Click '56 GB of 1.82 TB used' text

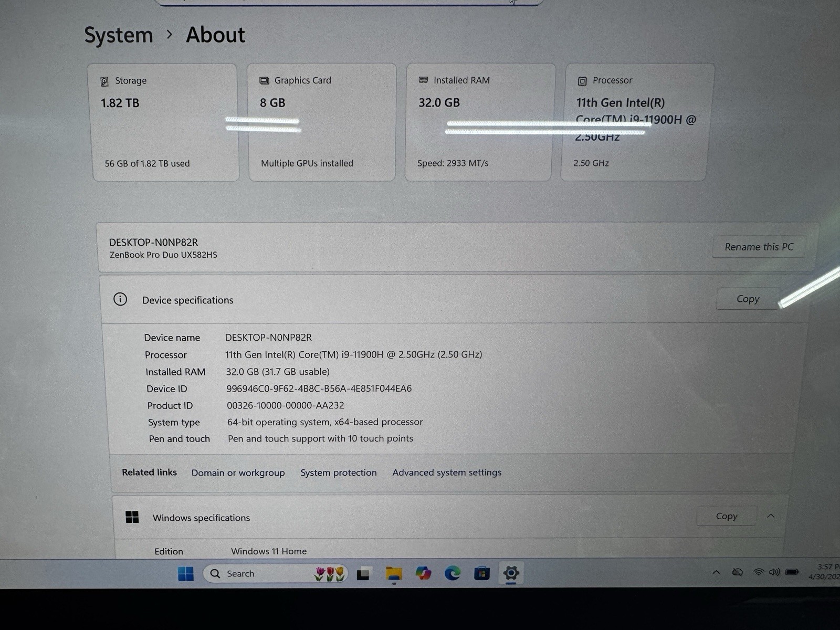[x=147, y=163]
